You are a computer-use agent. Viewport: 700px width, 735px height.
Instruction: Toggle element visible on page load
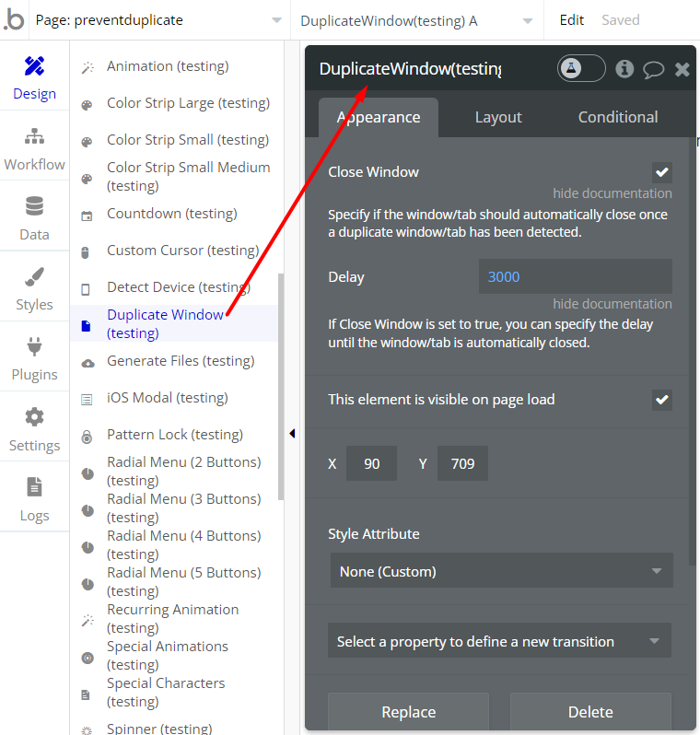pyautogui.click(x=661, y=400)
